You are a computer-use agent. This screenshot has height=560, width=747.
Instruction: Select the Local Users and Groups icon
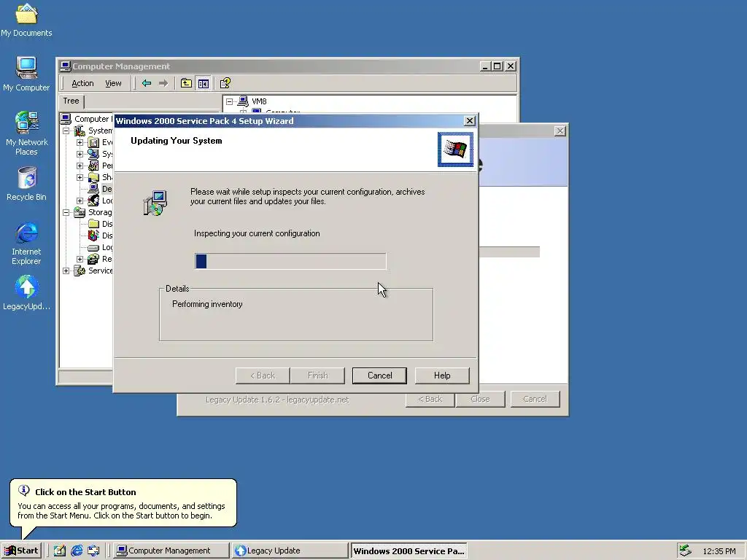(94, 201)
